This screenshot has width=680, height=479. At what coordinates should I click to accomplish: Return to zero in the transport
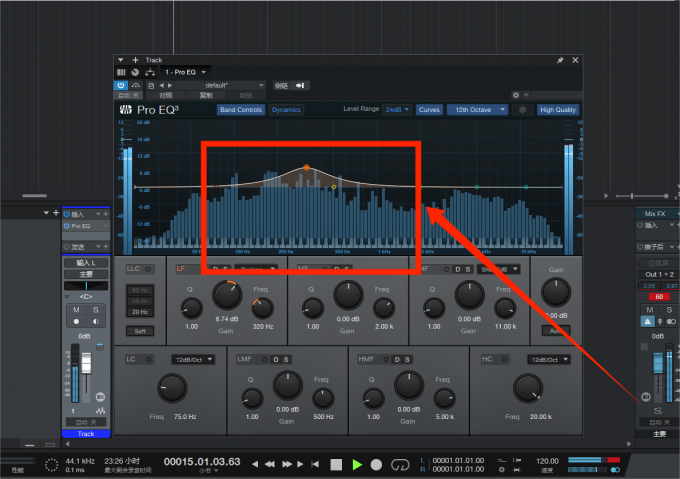click(315, 464)
